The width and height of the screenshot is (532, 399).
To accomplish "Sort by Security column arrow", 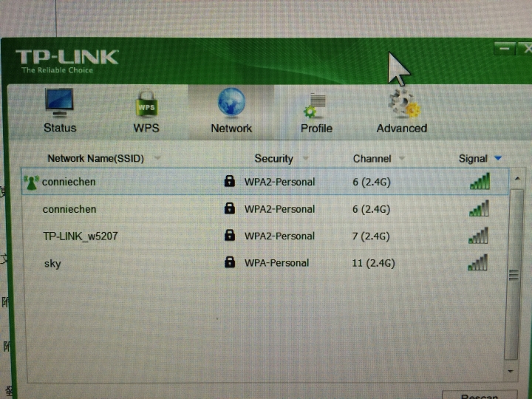I will point(306,158).
